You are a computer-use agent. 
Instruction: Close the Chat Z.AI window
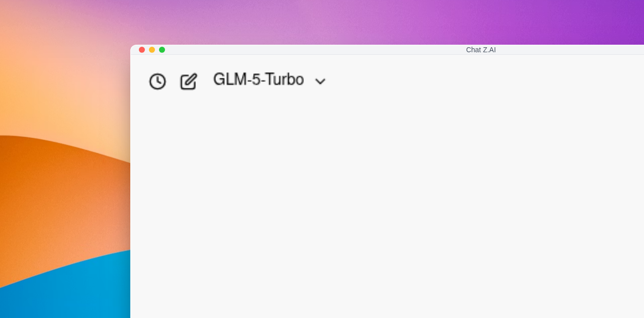pos(142,50)
